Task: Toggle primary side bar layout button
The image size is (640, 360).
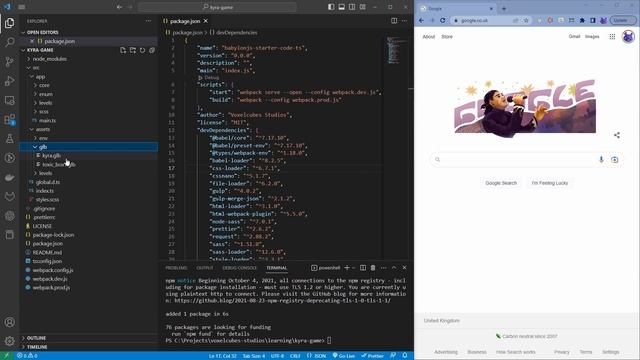Action: click(x=331, y=7)
